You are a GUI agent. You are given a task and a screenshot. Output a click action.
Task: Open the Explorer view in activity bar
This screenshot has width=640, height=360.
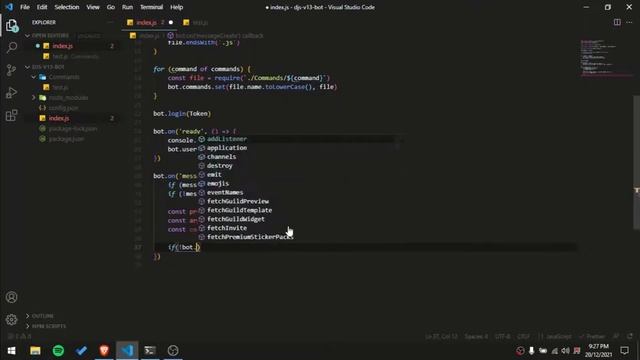coord(11,26)
